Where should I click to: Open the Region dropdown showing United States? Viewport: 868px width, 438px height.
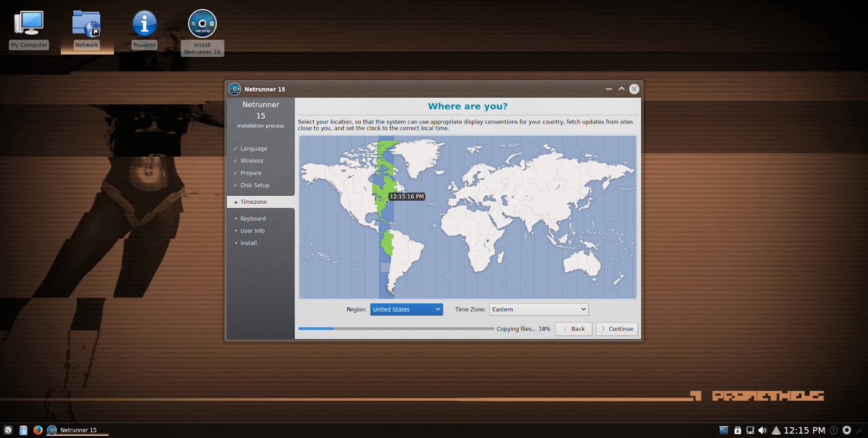[x=406, y=310]
